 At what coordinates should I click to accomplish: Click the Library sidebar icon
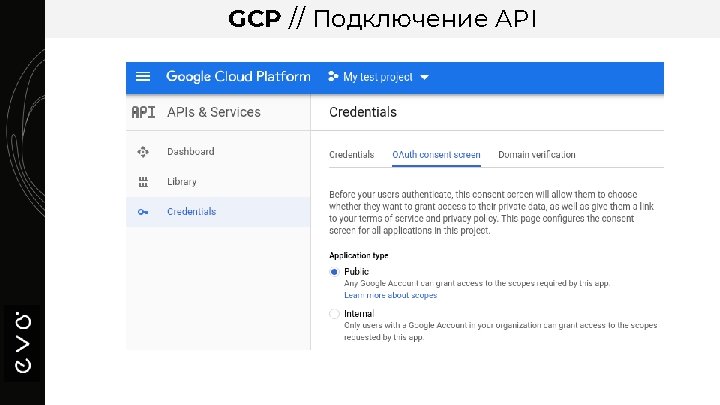pos(143,182)
